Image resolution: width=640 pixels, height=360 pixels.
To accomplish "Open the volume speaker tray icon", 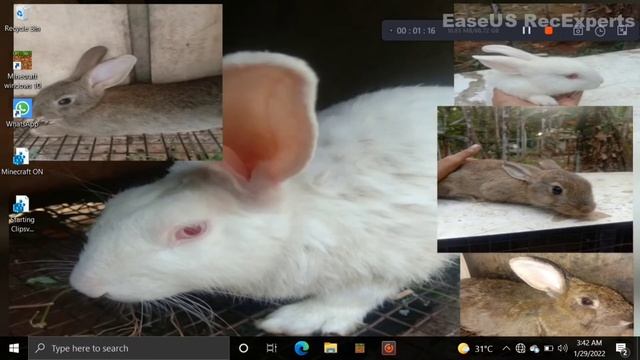I will click(562, 349).
